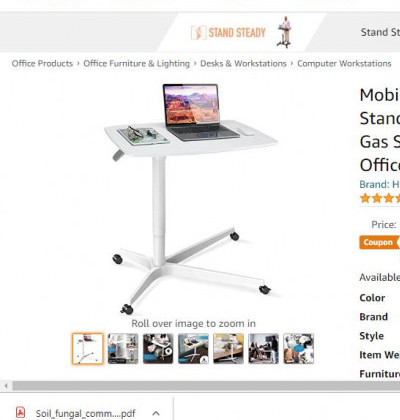The width and height of the screenshot is (400, 420).
Task: Open the Office Products breadcrumb
Action: 42,63
